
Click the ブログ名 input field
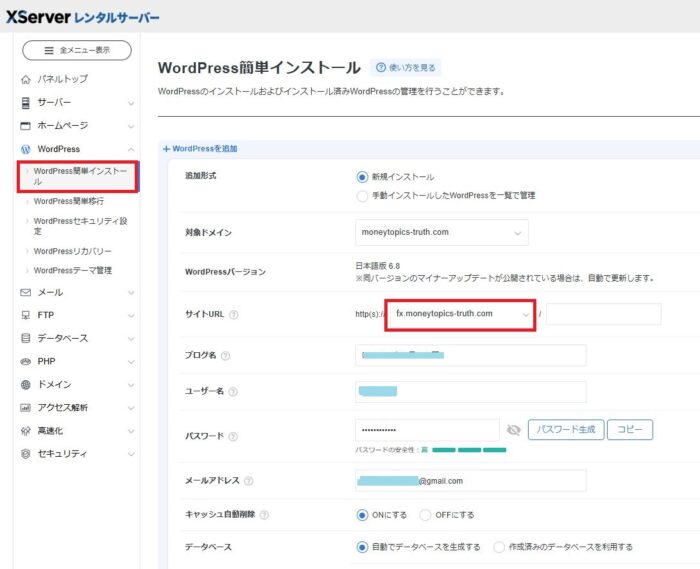tap(470, 355)
